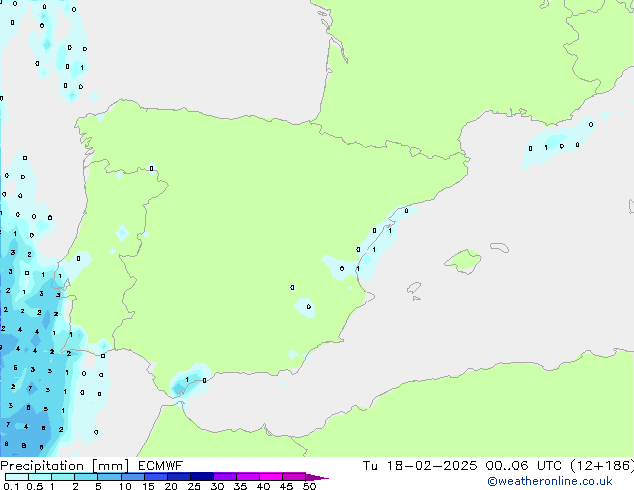Click the legend label '50'
This screenshot has height=490, width=634.
pyautogui.click(x=310, y=486)
